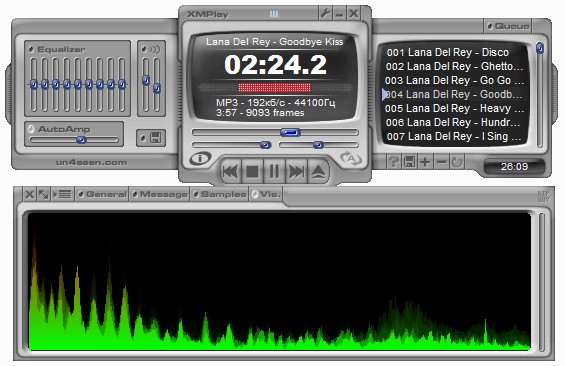Screen dimensions: 565x366
Task: Open XMPlay options wrench icon
Action: click(325, 14)
